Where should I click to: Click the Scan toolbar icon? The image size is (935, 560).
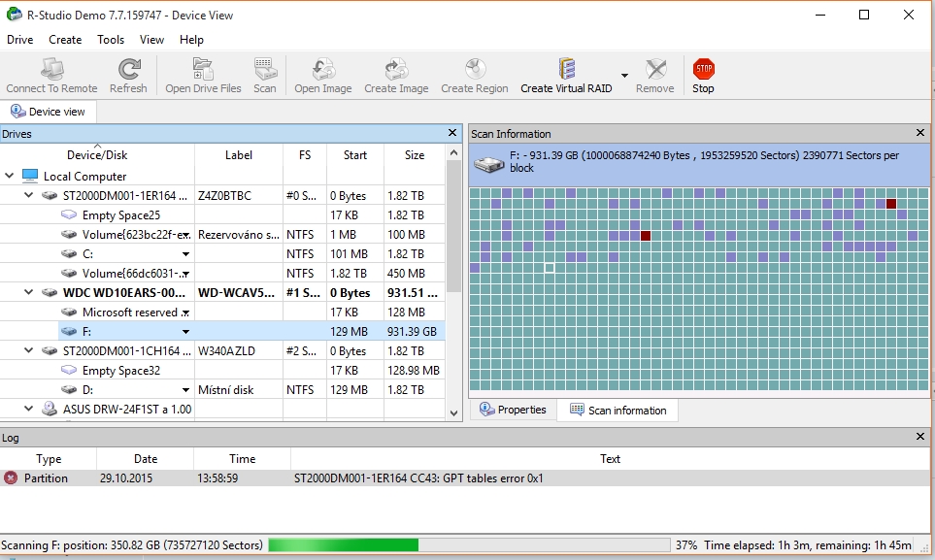click(x=265, y=69)
